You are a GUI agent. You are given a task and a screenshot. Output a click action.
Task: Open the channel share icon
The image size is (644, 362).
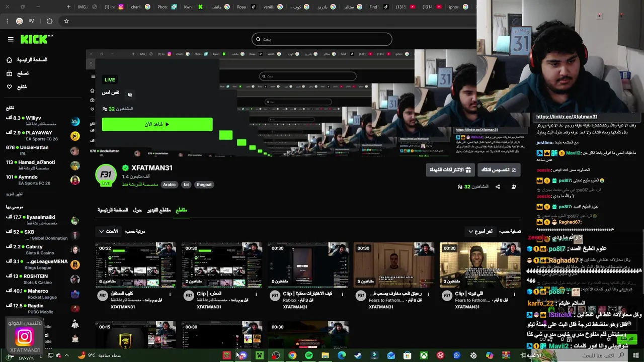click(498, 187)
